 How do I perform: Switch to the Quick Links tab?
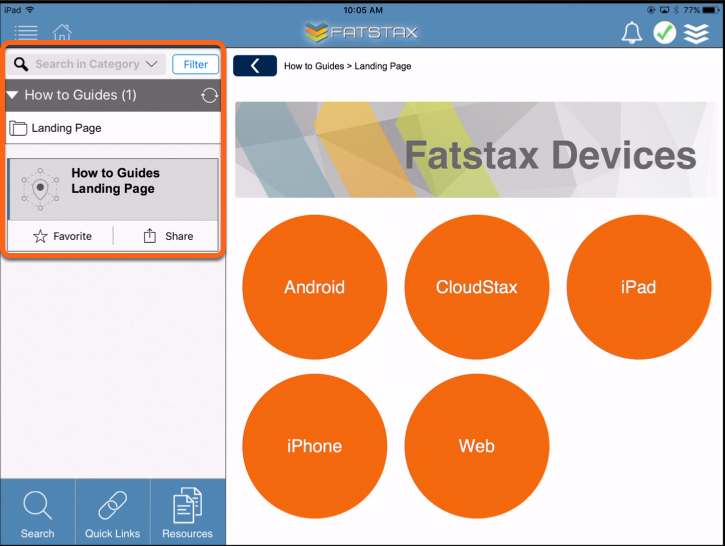click(x=112, y=512)
